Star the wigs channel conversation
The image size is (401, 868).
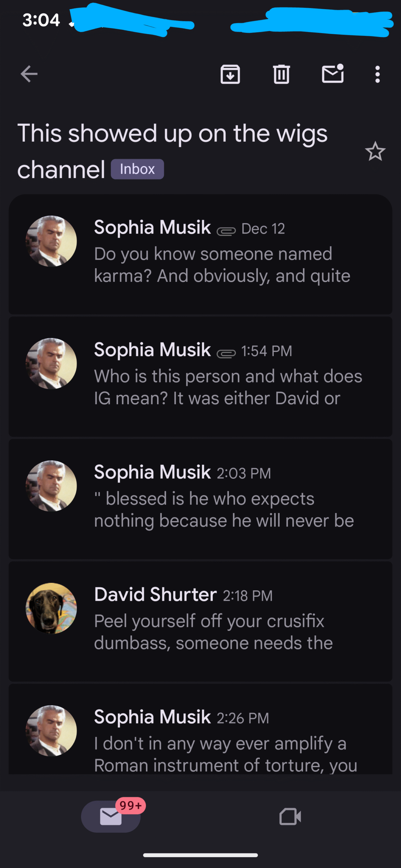click(375, 152)
